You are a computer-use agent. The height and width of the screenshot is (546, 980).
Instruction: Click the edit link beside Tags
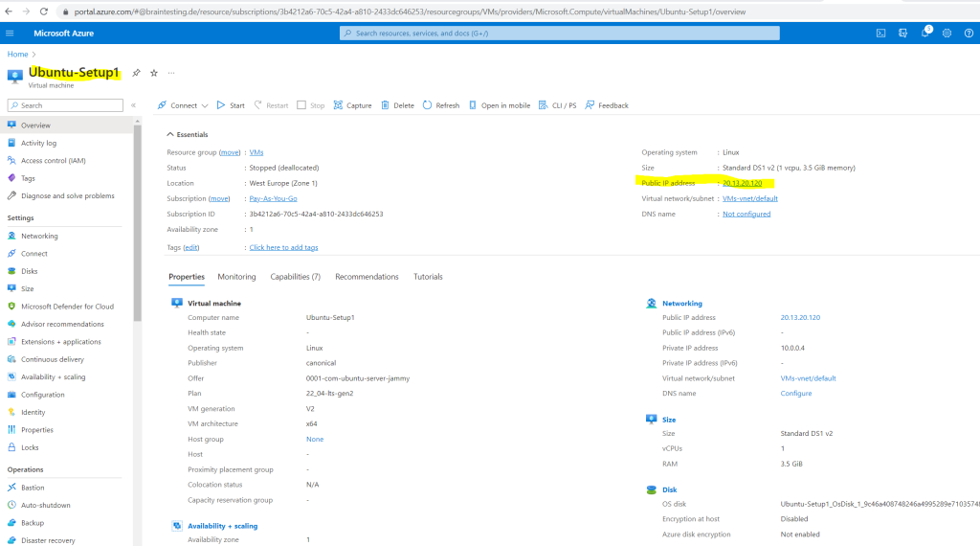(x=191, y=247)
